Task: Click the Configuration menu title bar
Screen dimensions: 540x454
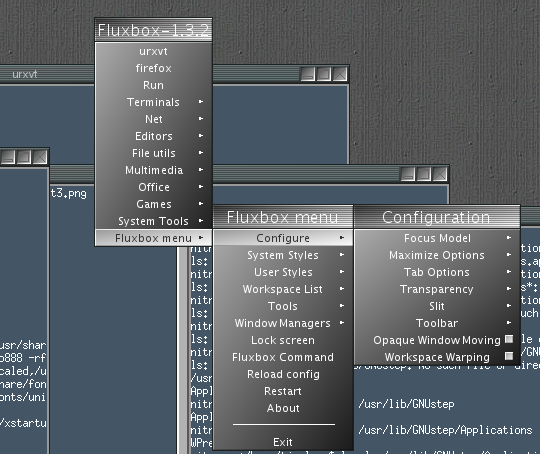Action: point(437,217)
